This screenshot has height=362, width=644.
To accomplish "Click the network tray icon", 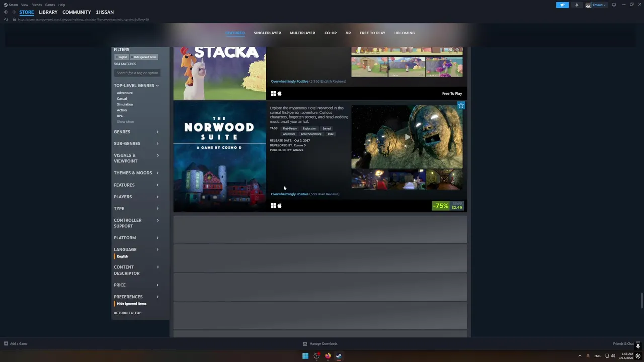I will coord(606,356).
